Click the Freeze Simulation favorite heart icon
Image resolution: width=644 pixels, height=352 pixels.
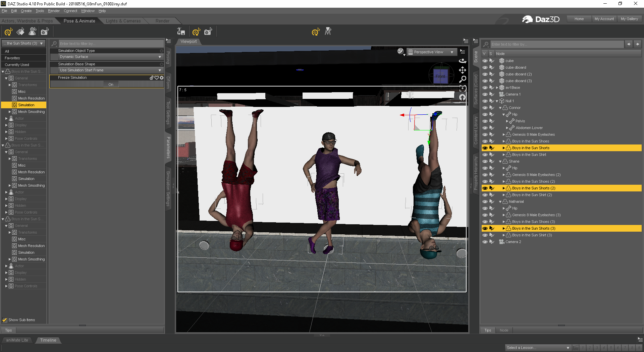(x=157, y=78)
